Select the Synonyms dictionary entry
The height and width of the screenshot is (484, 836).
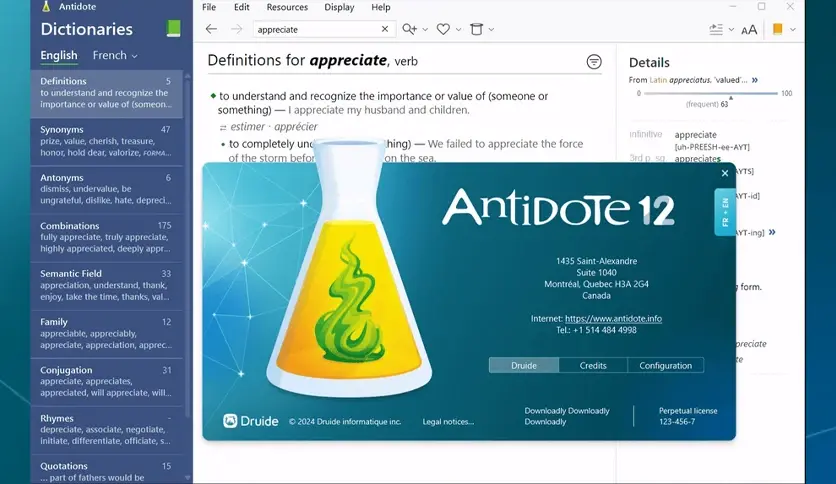106,142
